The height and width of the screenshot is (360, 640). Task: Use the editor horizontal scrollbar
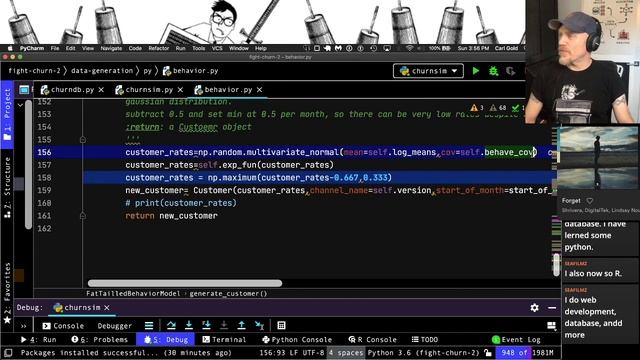[x=185, y=283]
